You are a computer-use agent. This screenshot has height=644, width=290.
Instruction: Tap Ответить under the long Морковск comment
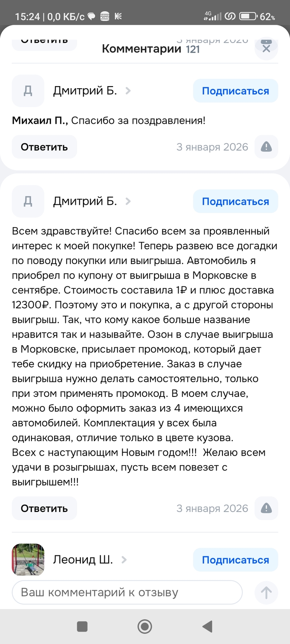pyautogui.click(x=44, y=508)
